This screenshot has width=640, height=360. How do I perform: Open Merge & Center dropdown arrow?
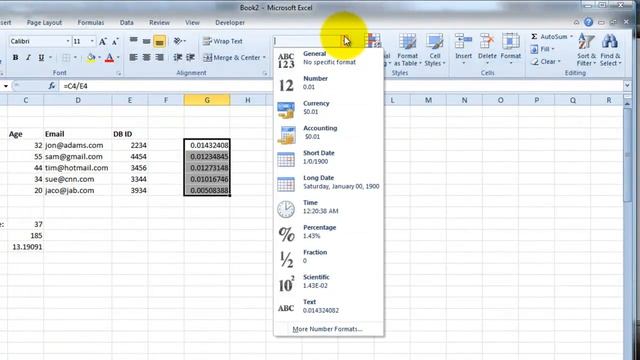[264, 58]
